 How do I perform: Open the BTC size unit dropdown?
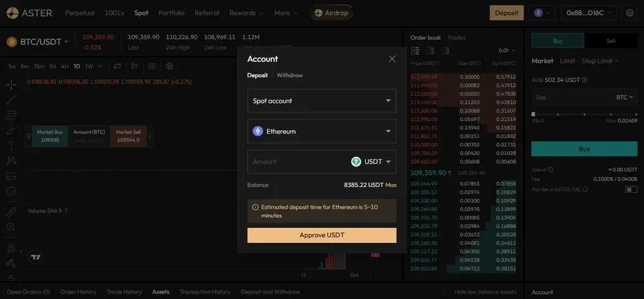pyautogui.click(x=624, y=98)
